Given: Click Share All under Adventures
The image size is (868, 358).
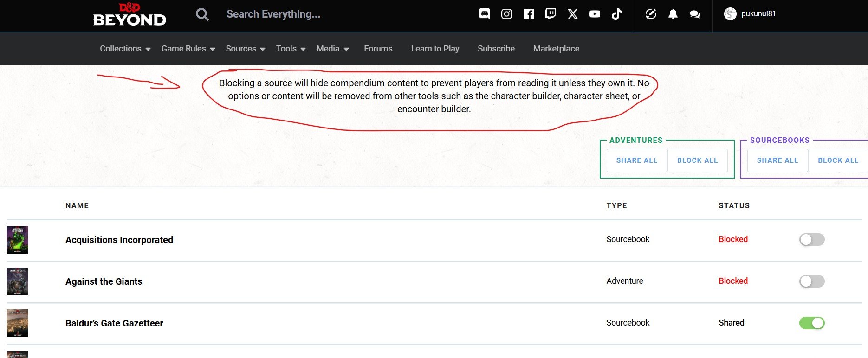Looking at the screenshot, I should click(x=637, y=160).
